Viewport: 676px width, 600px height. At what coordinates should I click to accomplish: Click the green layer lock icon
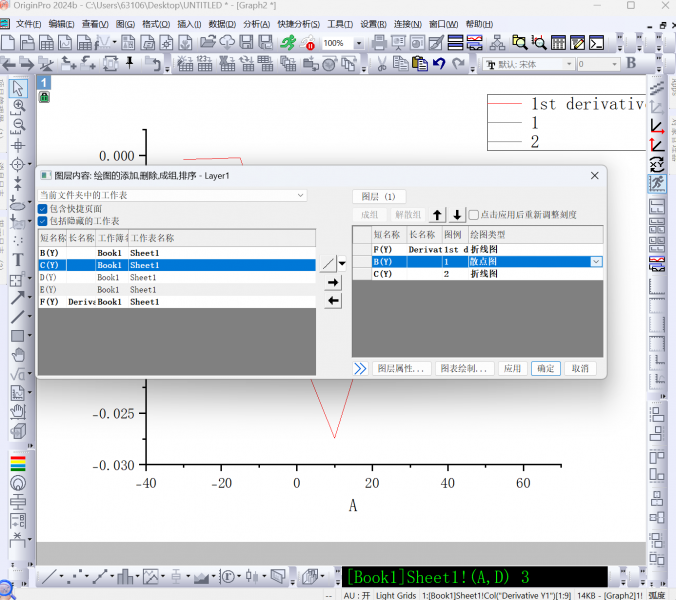tap(44, 97)
